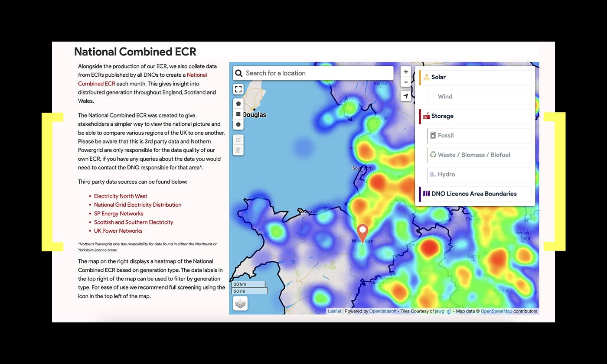607x364 pixels.
Task: Open the Electricity North West link
Action: click(x=121, y=196)
